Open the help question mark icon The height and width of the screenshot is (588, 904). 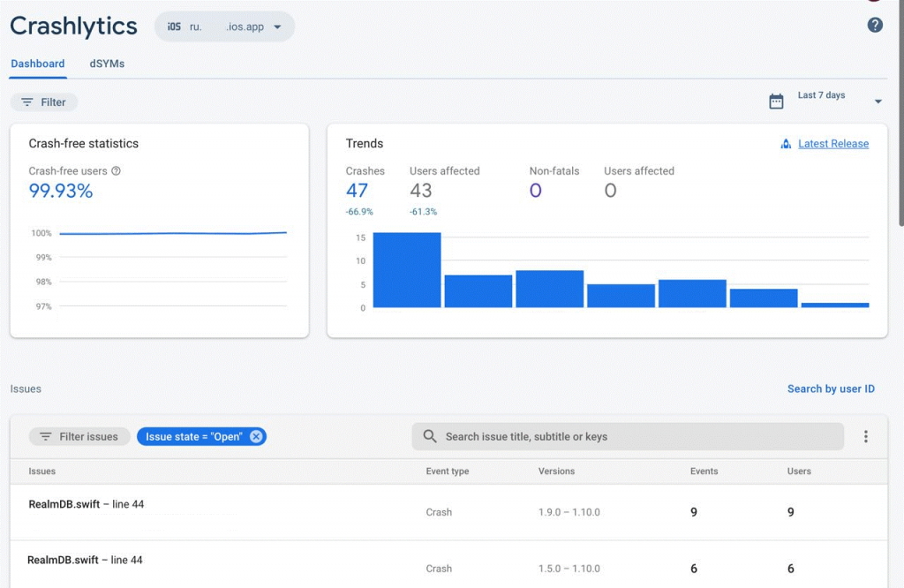tap(875, 25)
